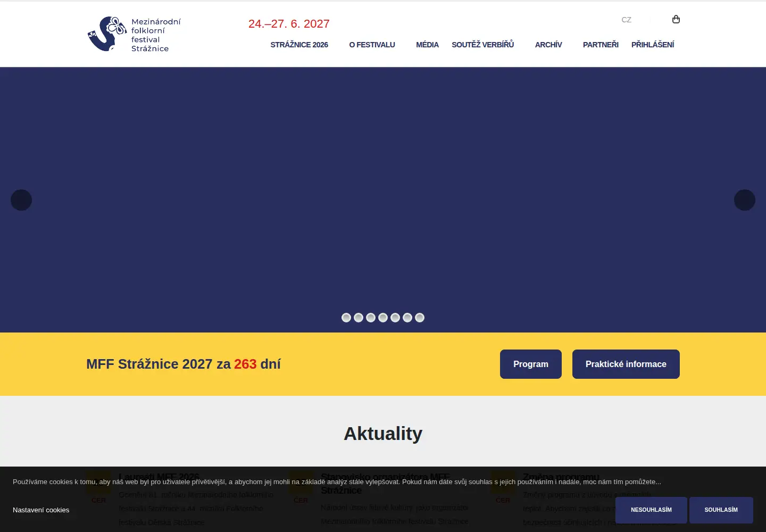Accept cookies with SOUHLASÍM
This screenshot has height=532, width=766.
point(721,510)
